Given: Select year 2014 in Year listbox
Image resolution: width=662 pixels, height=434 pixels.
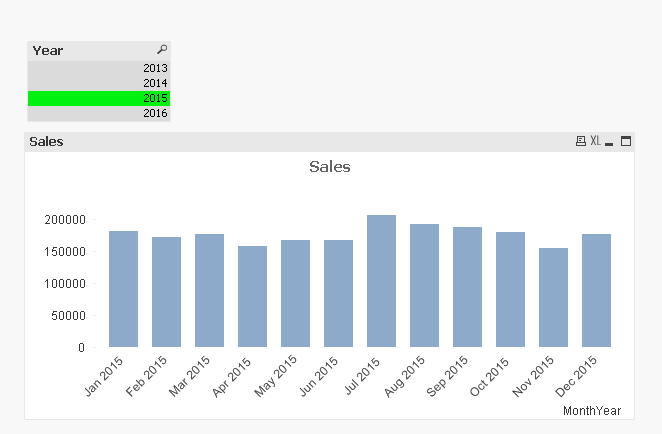Looking at the screenshot, I should [x=99, y=83].
